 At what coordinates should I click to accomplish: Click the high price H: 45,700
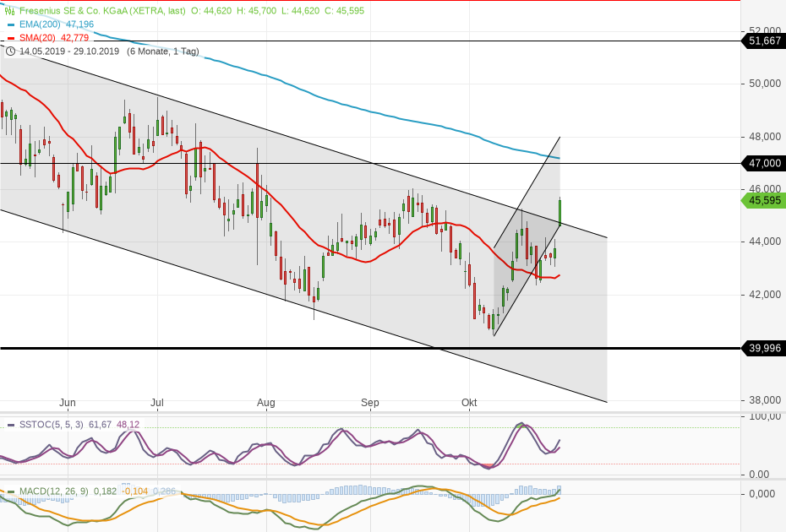(x=256, y=10)
